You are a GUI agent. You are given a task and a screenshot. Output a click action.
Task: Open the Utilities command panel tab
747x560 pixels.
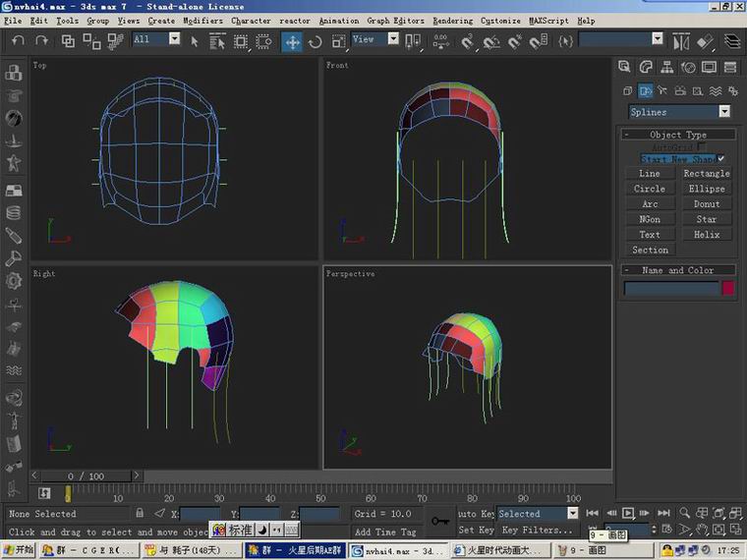730,67
